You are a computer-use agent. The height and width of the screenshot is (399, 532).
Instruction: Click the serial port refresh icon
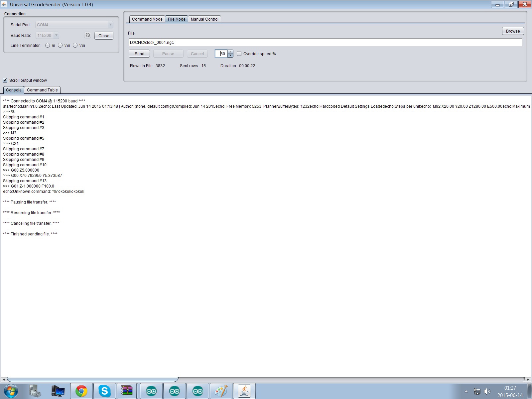[88, 35]
